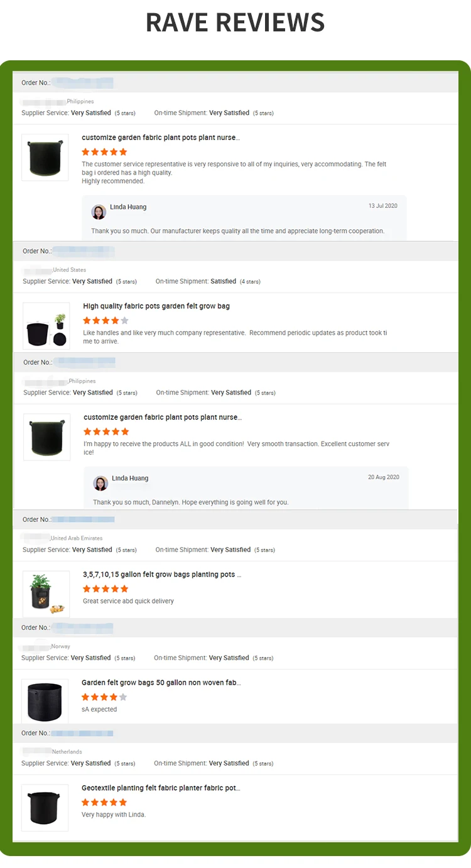Click Linda Huang's avatar in 13 Jul 2020 reply
Screen dimensions: 471x868
(99, 212)
